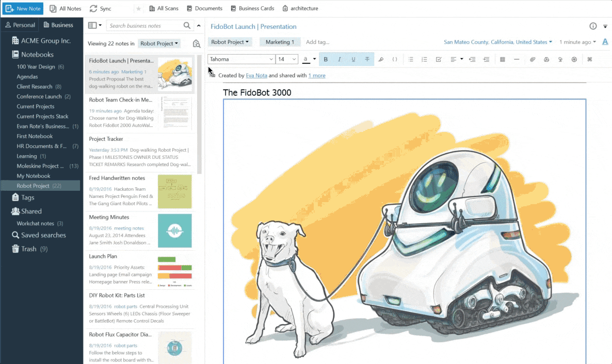
Task: Insert a table into the note
Action: point(502,59)
